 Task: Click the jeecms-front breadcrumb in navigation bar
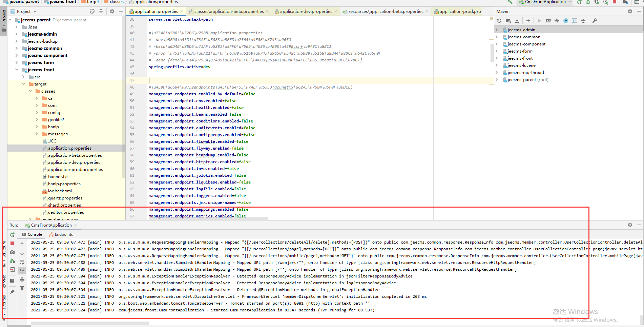point(63,2)
